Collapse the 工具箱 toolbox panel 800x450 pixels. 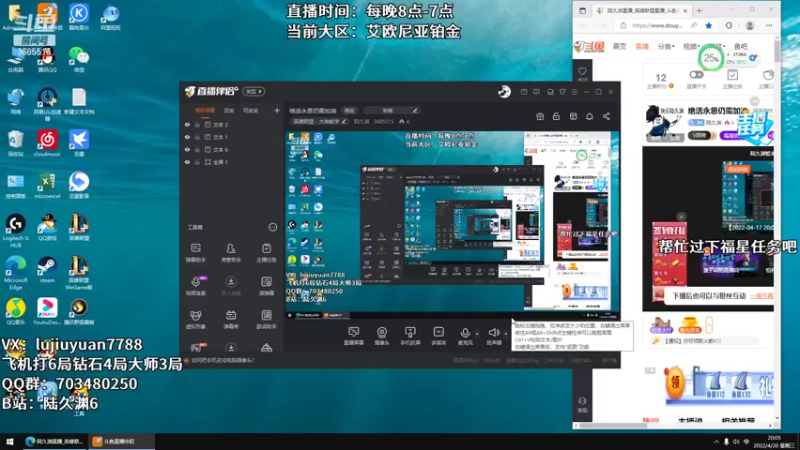(272, 227)
